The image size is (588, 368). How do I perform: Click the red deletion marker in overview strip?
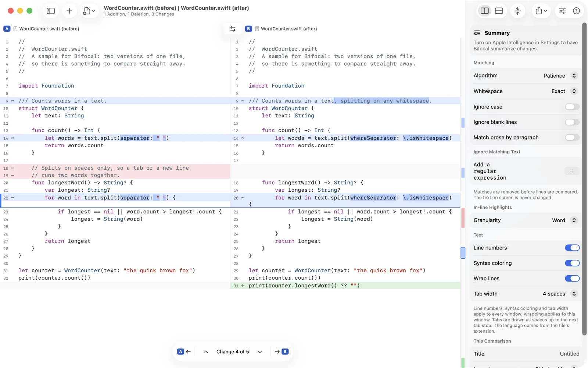point(463,217)
